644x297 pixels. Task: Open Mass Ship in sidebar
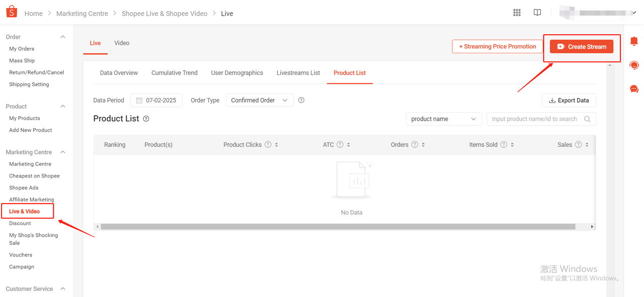point(22,61)
